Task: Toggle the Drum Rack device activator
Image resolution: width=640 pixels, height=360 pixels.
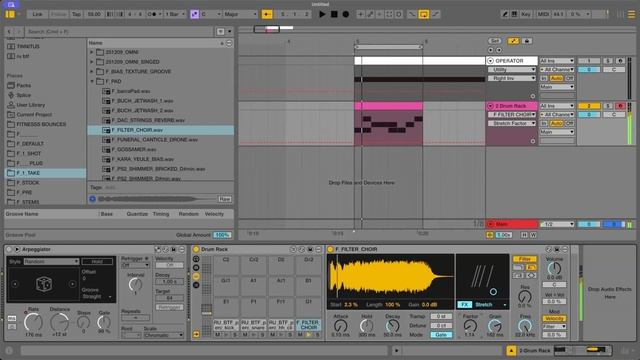Action: pyautogui.click(x=196, y=249)
